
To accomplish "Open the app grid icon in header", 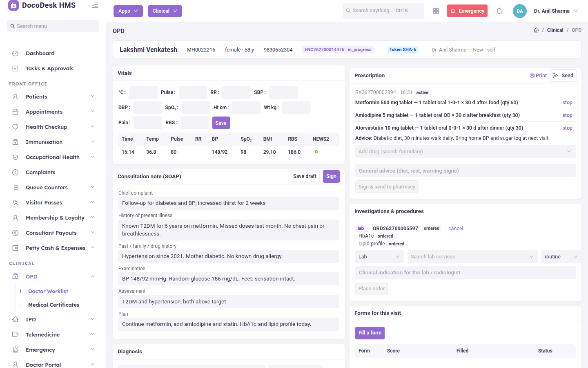I will 436,11.
